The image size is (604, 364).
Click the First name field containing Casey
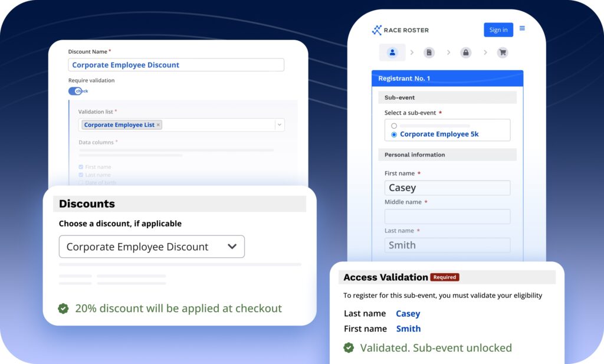pyautogui.click(x=447, y=188)
